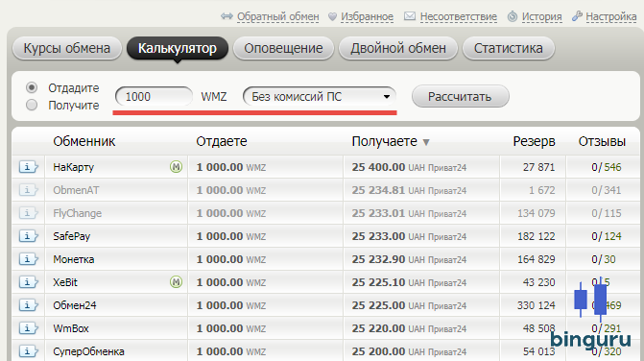Viewport: 644px width, 361px height.
Task: Select the Получите radio button
Action: click(x=32, y=105)
